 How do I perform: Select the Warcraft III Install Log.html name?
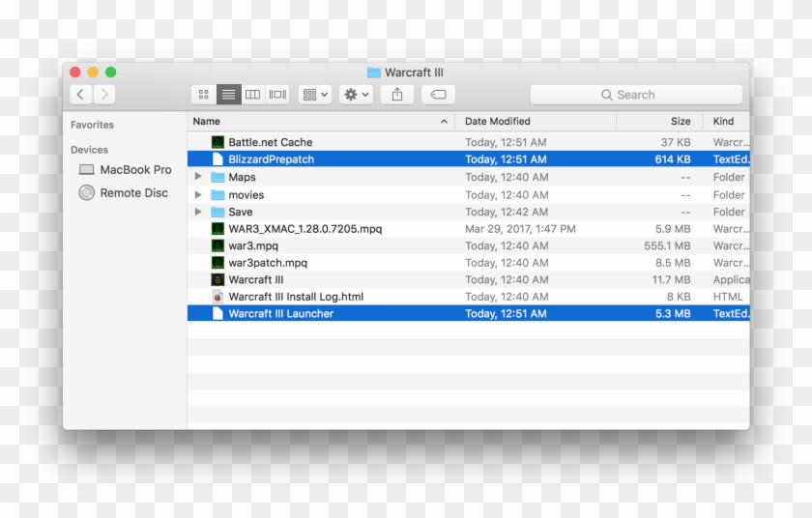pos(296,297)
